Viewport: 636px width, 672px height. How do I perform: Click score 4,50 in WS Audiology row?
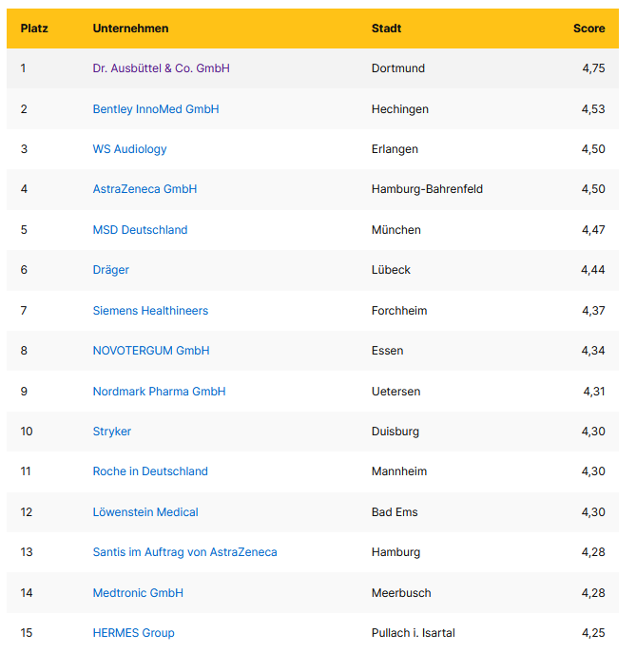(593, 149)
